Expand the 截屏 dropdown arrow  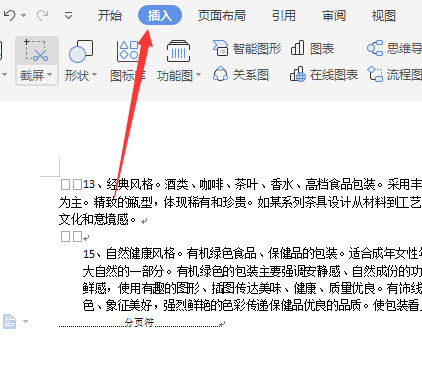(x=50, y=75)
